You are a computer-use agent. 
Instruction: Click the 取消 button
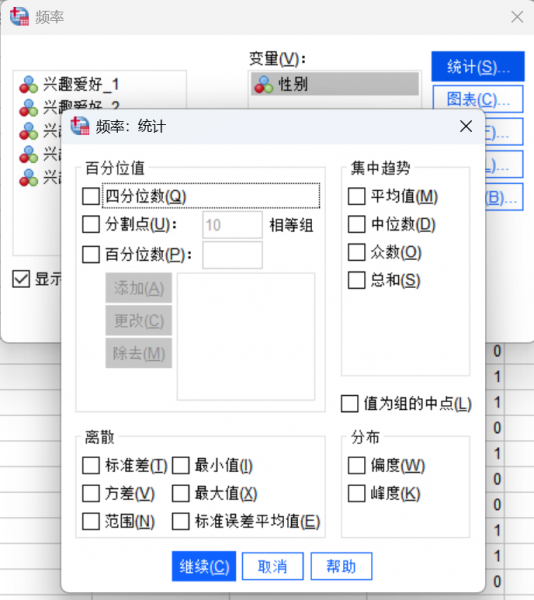coord(273,566)
